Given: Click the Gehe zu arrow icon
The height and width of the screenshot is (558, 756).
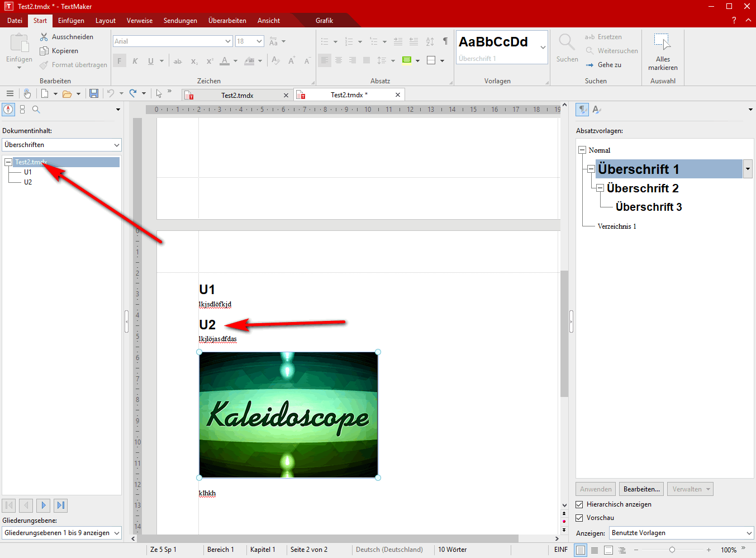Looking at the screenshot, I should pyautogui.click(x=589, y=65).
